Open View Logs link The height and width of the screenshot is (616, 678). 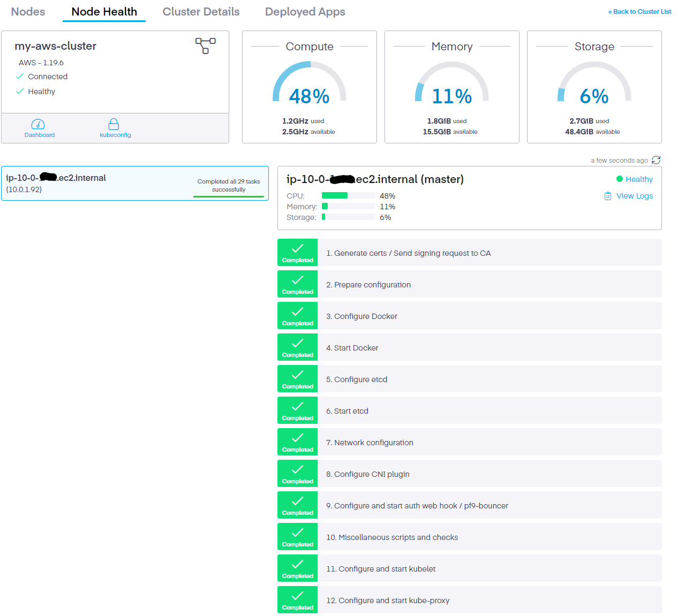634,196
